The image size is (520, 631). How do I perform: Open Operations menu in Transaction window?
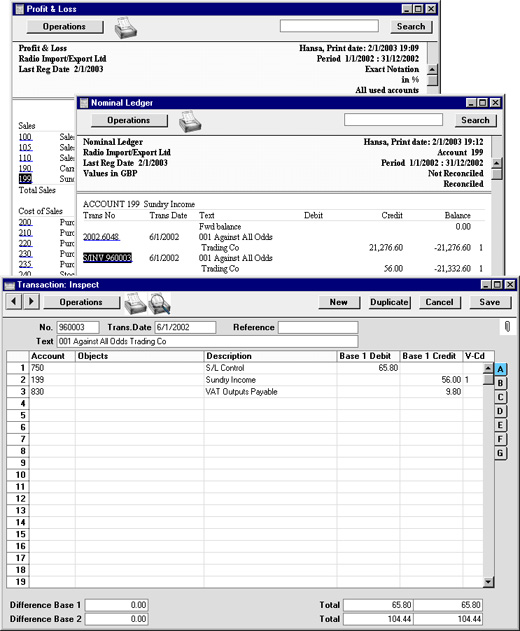point(81,302)
